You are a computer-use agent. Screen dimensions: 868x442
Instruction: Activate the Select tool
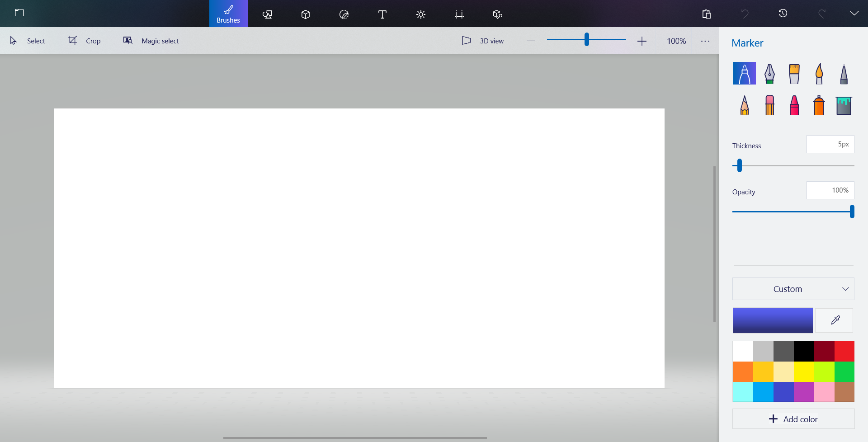(x=28, y=41)
